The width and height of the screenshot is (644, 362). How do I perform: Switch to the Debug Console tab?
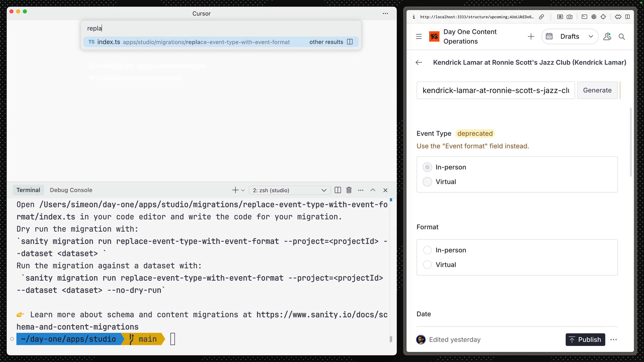[71, 190]
